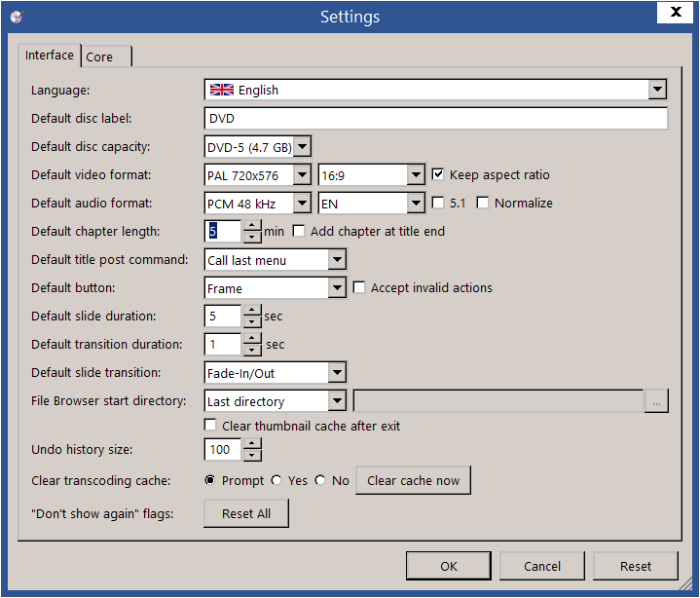The image size is (700, 598).
Task: Click the Reset All flags button
Action: tap(246, 513)
